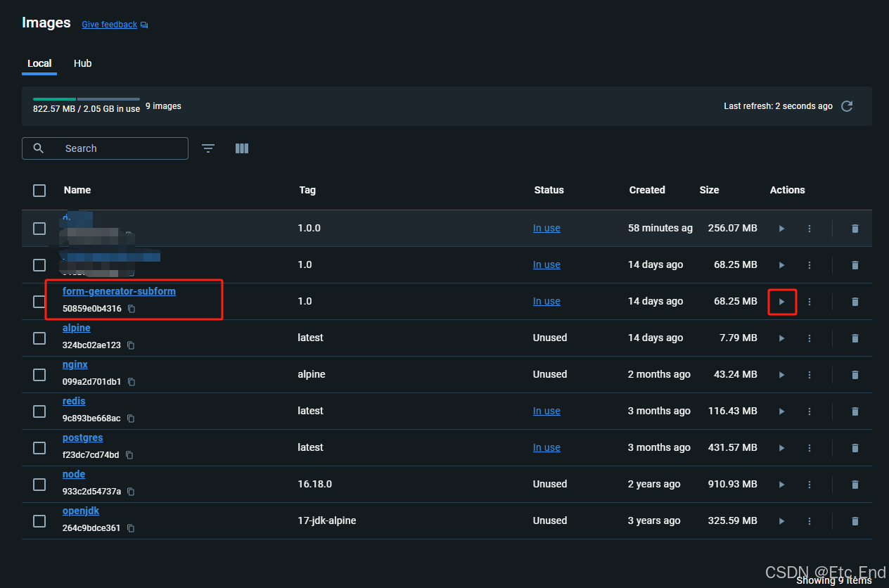Check the 1.0.0 tagged image checkbox
889x588 pixels.
coord(39,229)
